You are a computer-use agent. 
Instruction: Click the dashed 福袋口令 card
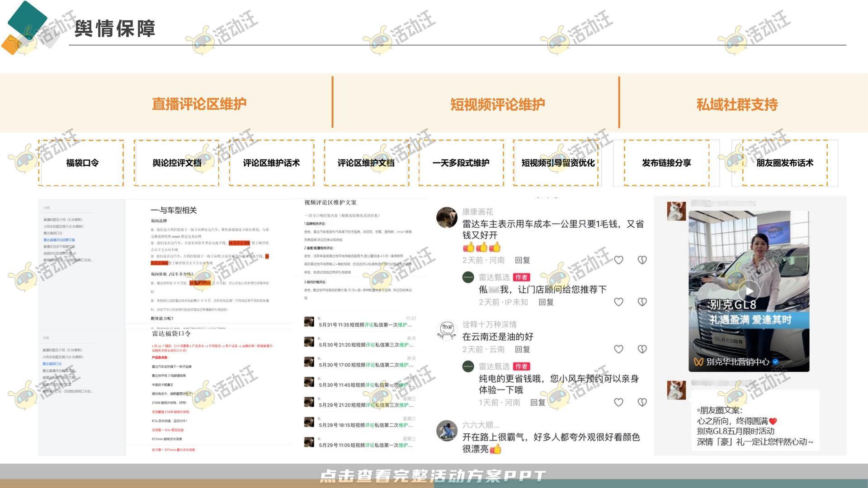click(81, 163)
